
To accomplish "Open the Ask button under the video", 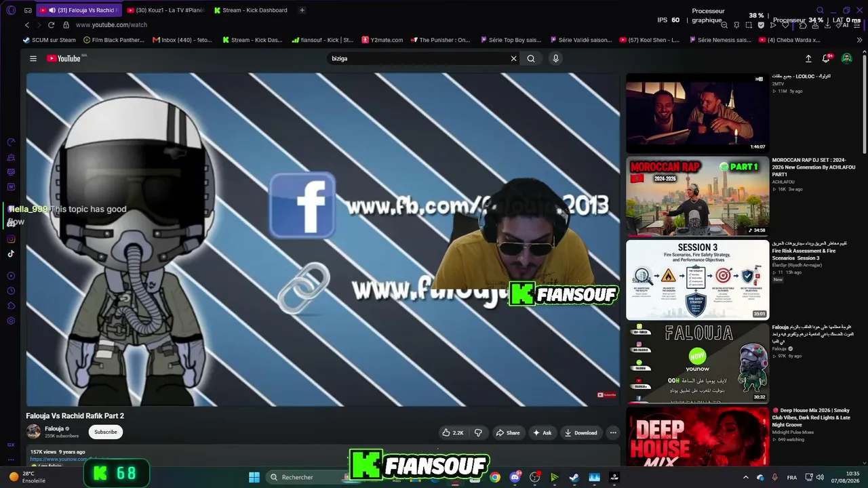I will tap(542, 432).
